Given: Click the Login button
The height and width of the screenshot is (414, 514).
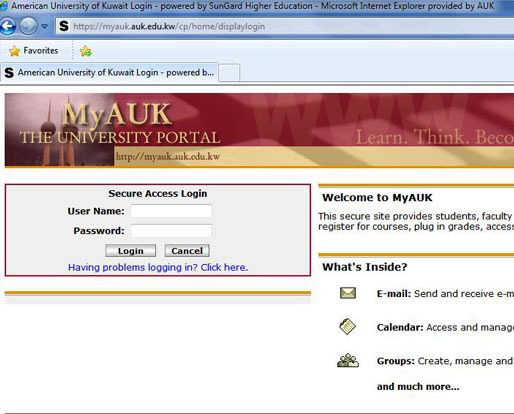Looking at the screenshot, I should point(130,251).
